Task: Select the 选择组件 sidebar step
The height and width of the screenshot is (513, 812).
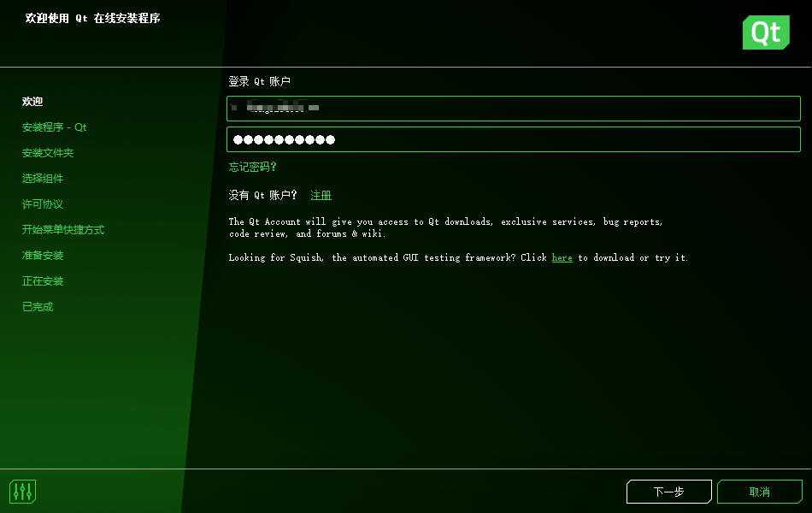Action: (x=43, y=178)
